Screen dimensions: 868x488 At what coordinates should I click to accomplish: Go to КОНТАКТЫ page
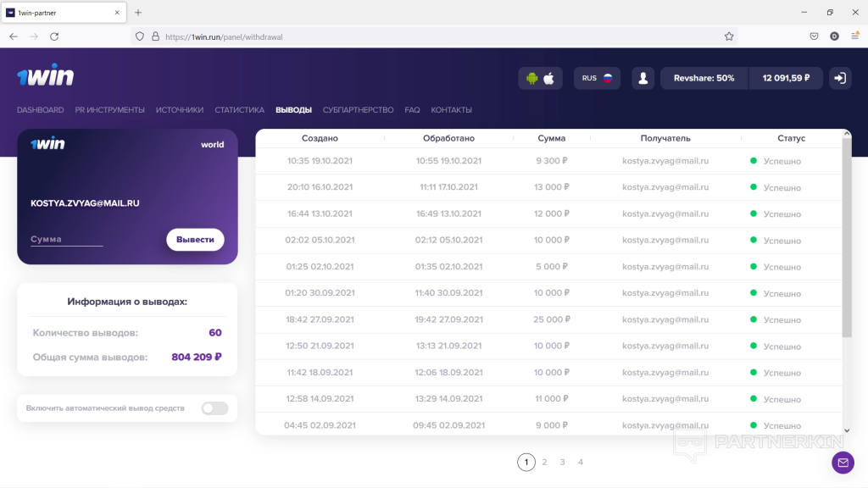tap(451, 110)
